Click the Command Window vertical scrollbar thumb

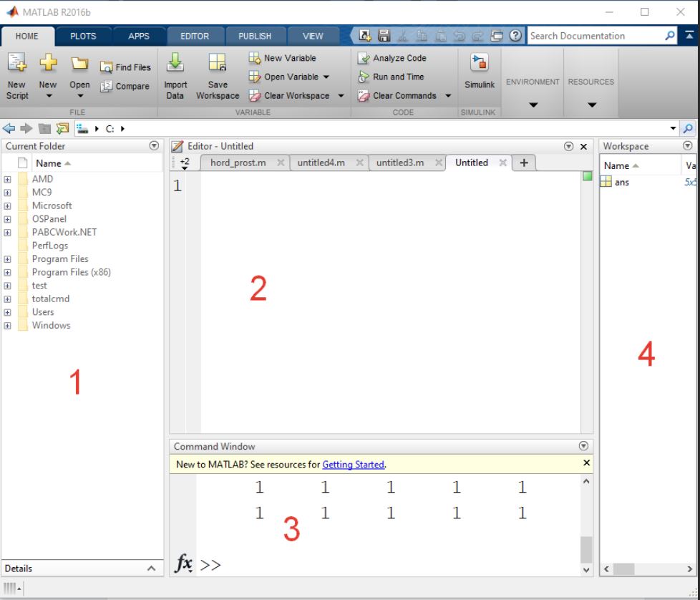[586, 550]
